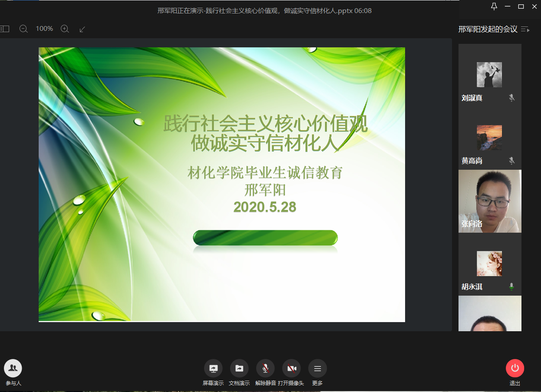
Task: Click the 邢军阳发起的会议 meeting title
Action: click(488, 30)
